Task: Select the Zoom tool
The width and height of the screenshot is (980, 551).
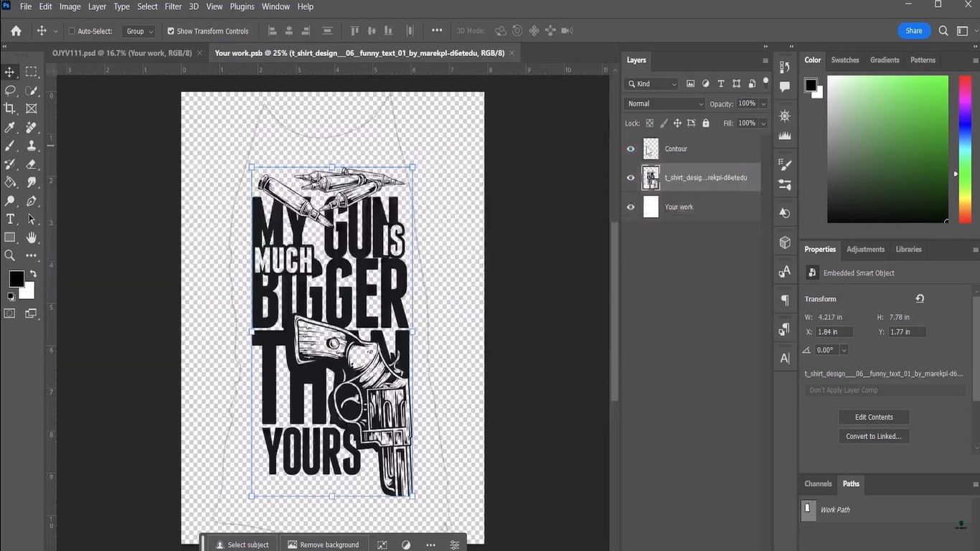Action: coord(9,255)
